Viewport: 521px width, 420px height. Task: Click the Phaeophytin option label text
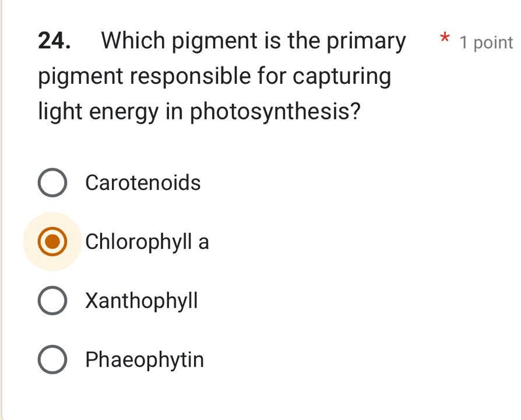(144, 359)
